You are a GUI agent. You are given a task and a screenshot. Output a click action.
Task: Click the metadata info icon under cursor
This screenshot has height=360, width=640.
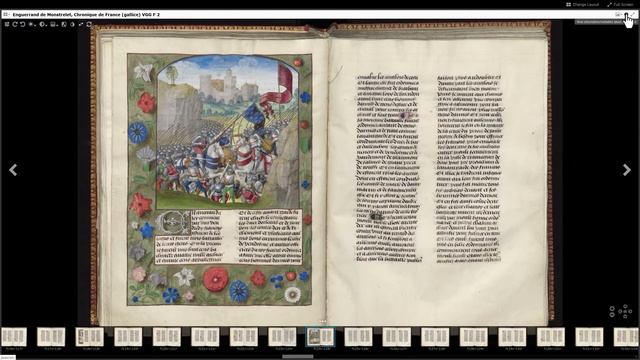(626, 14)
